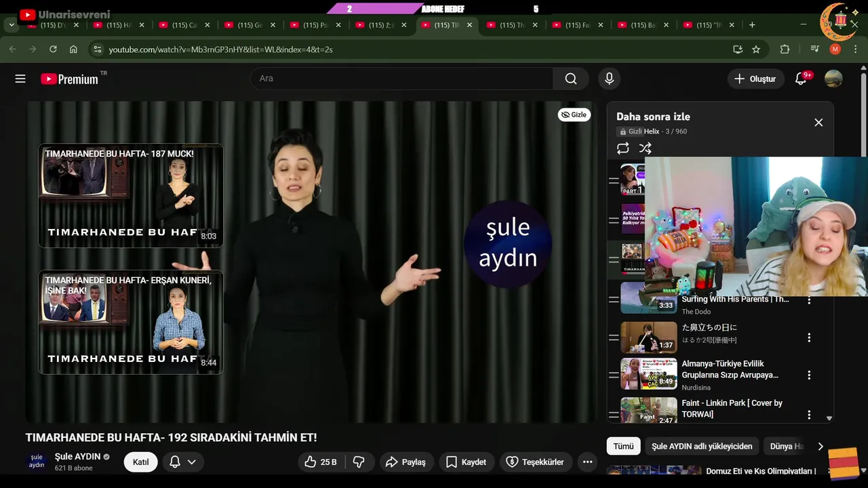Switch to the (115) Fai... tab
Viewport: 868px width, 488px height.
click(x=578, y=25)
